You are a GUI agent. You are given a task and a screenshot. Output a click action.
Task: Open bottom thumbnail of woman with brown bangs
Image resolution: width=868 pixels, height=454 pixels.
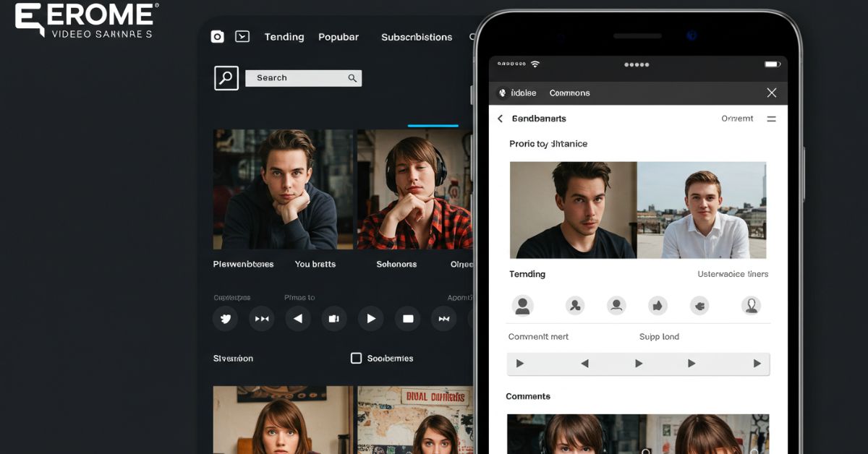(x=283, y=419)
